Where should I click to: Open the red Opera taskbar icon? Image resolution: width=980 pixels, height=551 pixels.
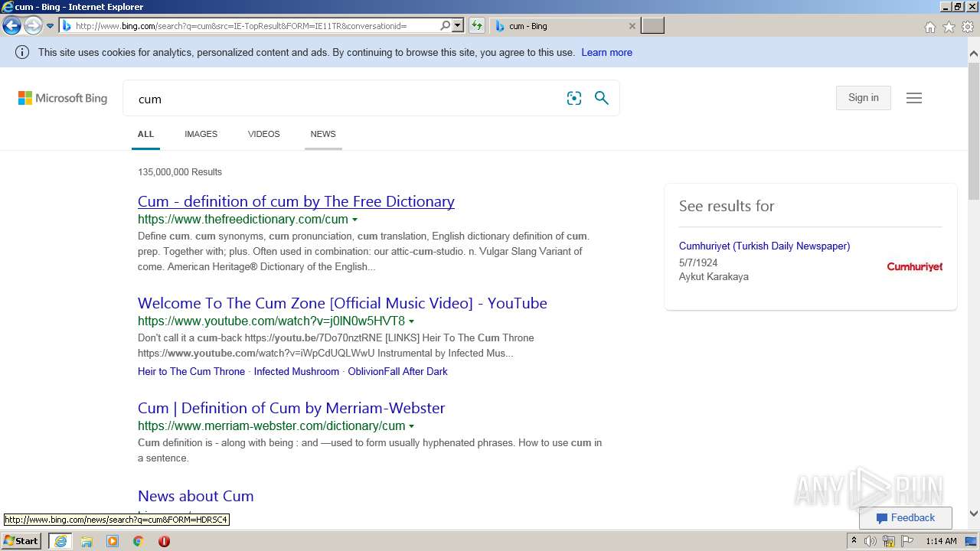click(164, 541)
